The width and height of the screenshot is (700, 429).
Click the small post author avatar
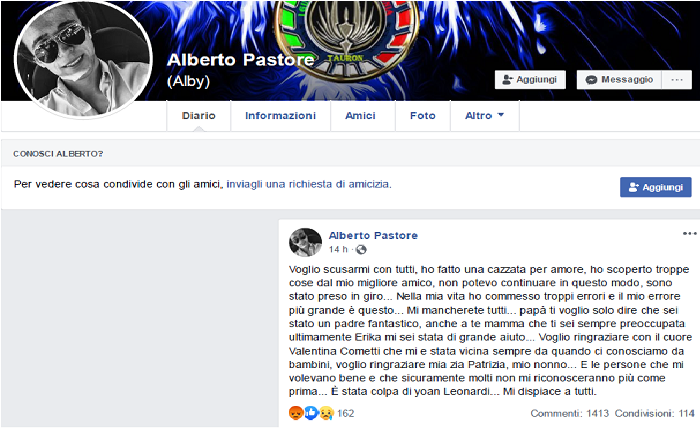pyautogui.click(x=305, y=242)
